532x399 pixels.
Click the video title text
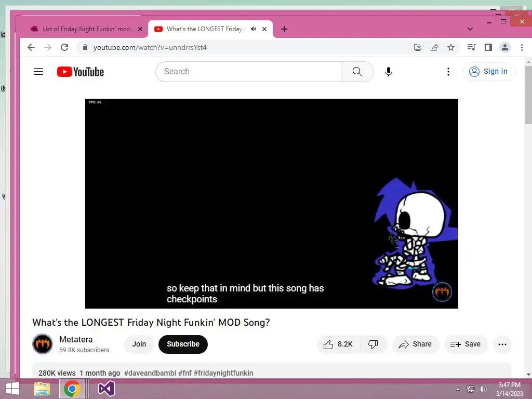click(x=151, y=322)
